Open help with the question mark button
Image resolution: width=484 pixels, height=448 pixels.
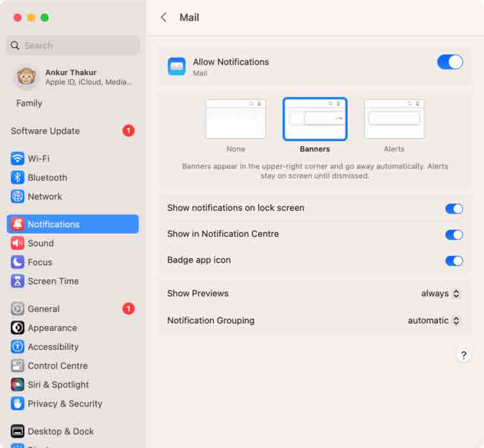click(x=463, y=355)
